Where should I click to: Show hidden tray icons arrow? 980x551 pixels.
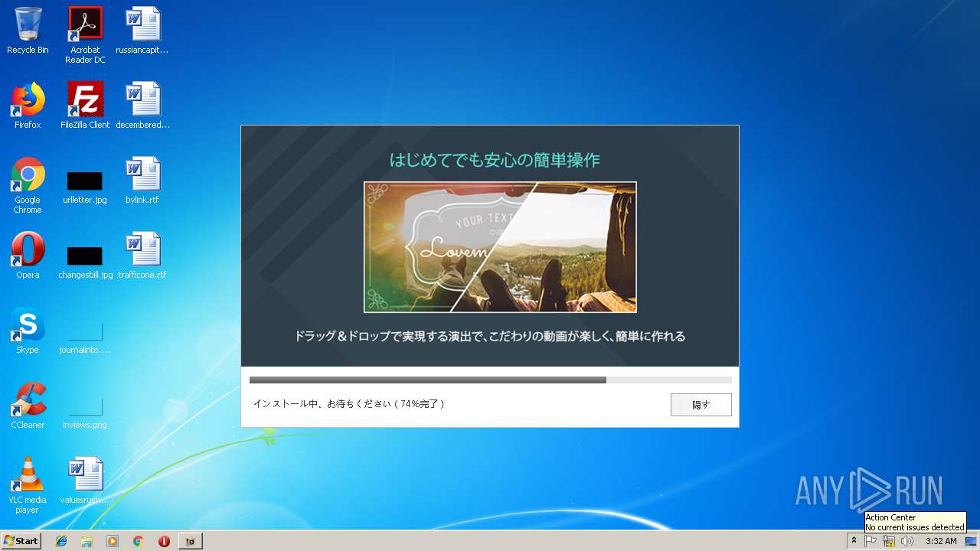pos(854,541)
